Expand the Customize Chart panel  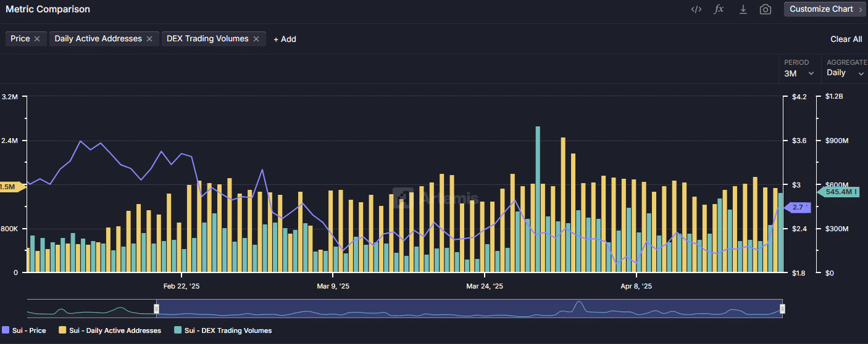tap(825, 9)
